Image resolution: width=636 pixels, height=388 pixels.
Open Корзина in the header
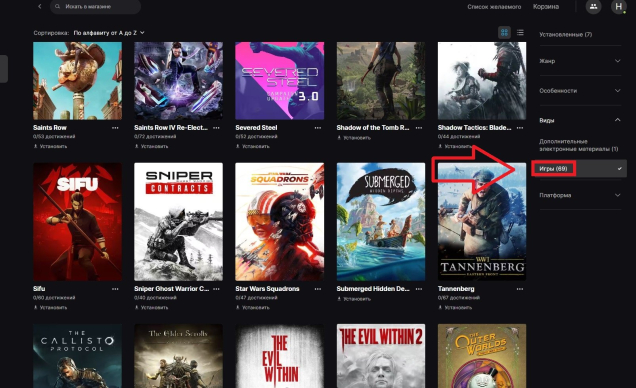point(546,7)
